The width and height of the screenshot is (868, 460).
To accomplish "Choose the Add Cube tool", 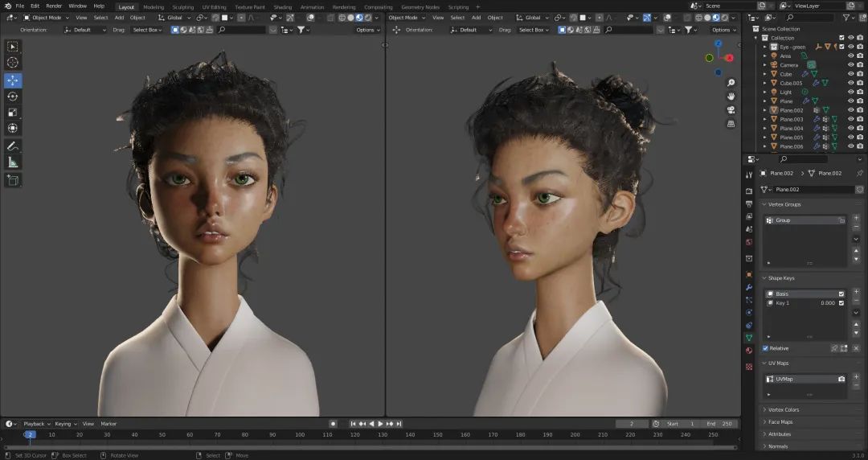I will 13,180.
